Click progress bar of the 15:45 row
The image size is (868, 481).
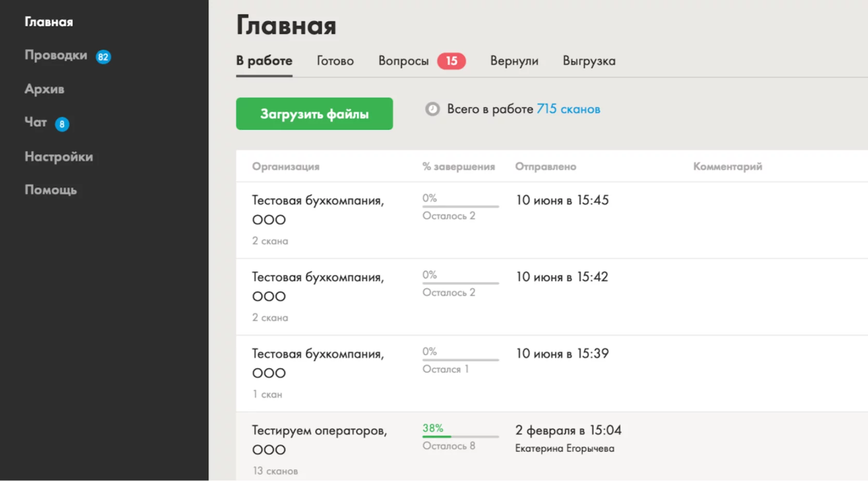[461, 206]
